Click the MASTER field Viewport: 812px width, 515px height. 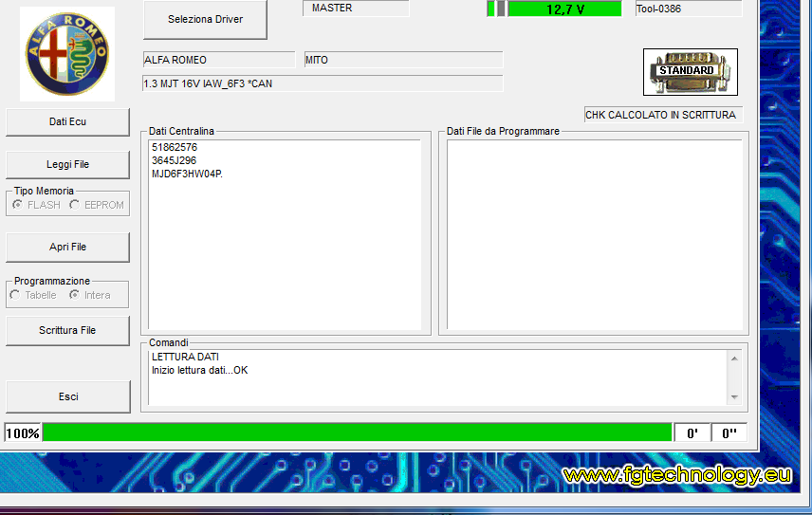[x=356, y=8]
